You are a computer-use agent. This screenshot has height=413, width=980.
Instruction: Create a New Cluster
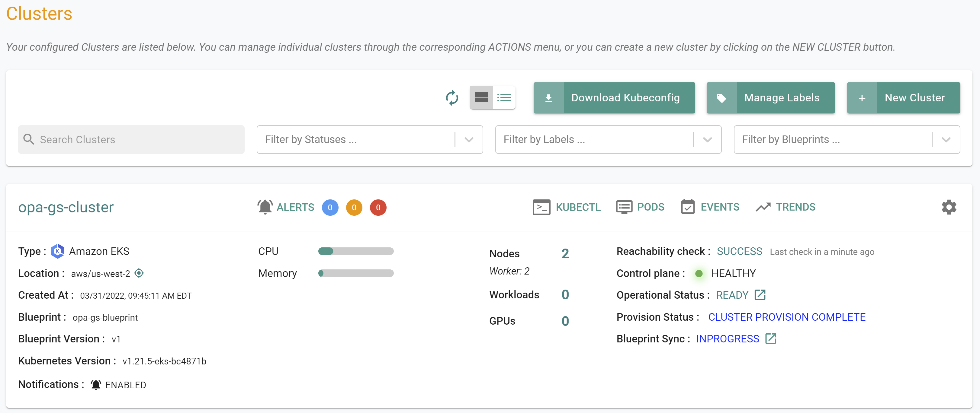click(x=904, y=98)
